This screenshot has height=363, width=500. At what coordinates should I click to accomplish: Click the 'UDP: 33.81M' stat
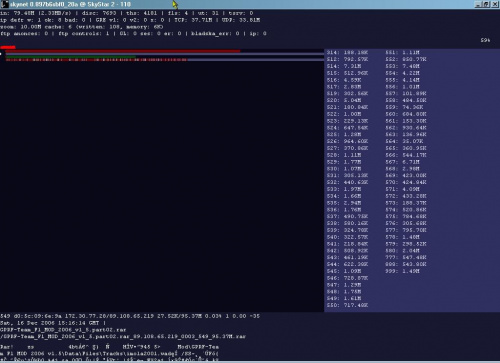pos(241,20)
